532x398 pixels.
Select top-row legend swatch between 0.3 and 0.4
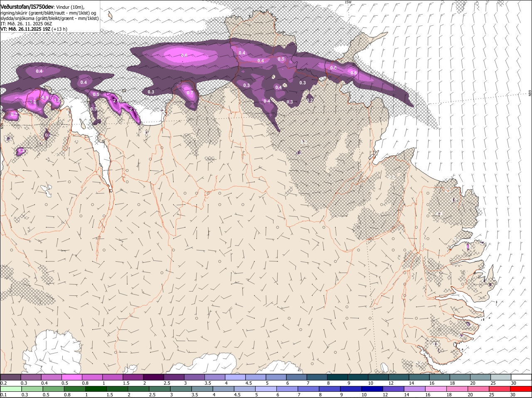pyautogui.click(x=31, y=377)
